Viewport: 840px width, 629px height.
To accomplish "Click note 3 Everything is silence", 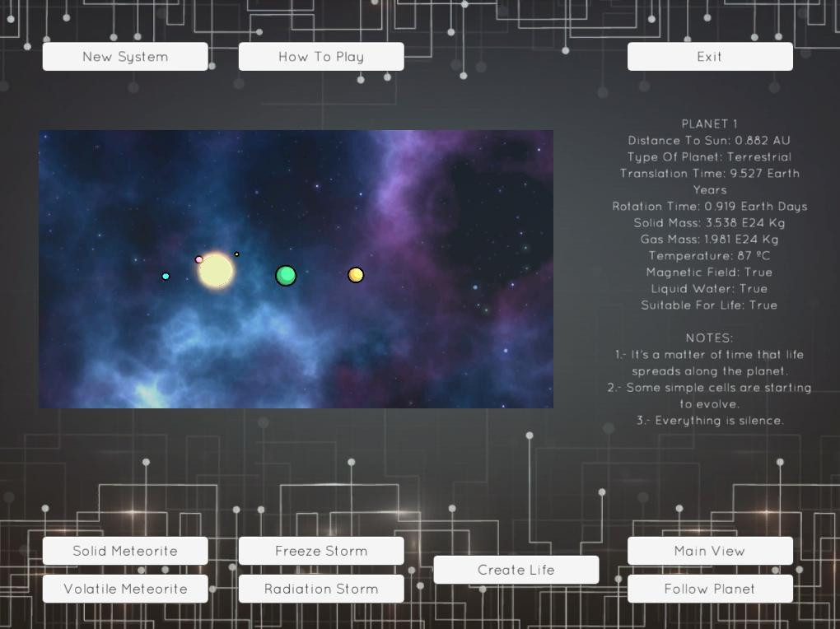I will [710, 421].
